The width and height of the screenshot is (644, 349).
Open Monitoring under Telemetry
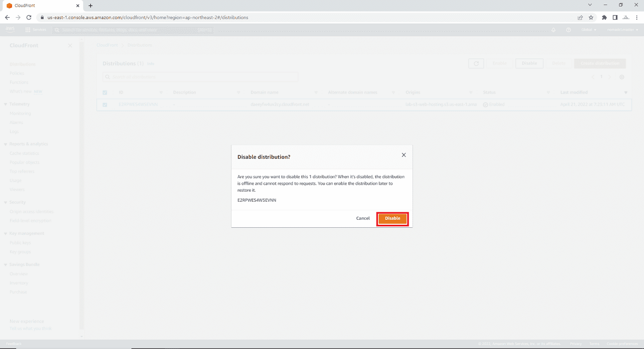[x=20, y=114]
